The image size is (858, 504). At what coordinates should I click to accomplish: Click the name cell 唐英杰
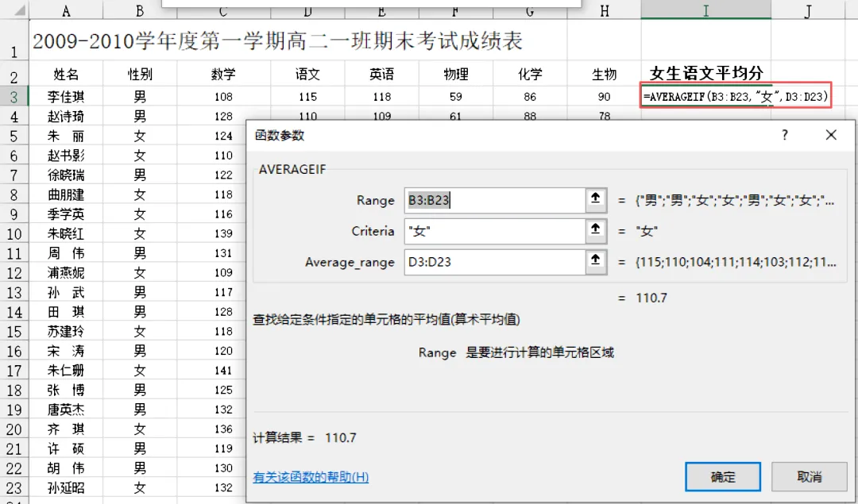coord(66,410)
